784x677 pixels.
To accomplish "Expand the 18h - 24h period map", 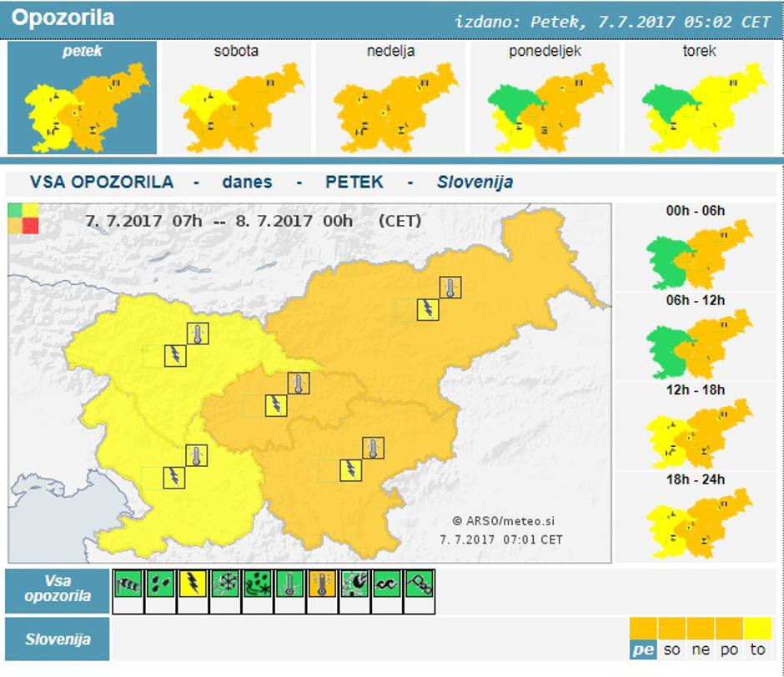I will click(692, 521).
